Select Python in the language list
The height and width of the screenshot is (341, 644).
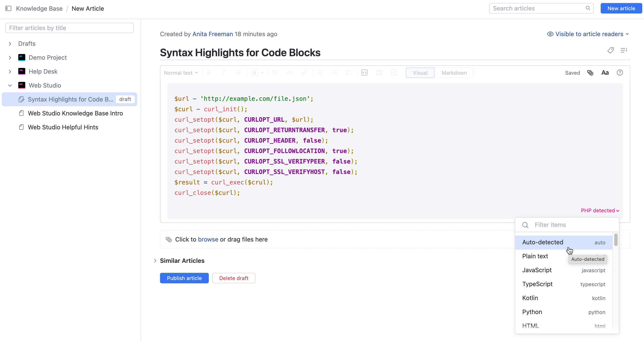click(x=532, y=312)
